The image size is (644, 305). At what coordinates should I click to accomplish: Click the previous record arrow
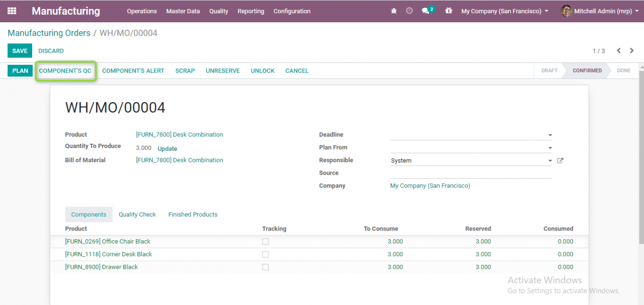pyautogui.click(x=618, y=51)
